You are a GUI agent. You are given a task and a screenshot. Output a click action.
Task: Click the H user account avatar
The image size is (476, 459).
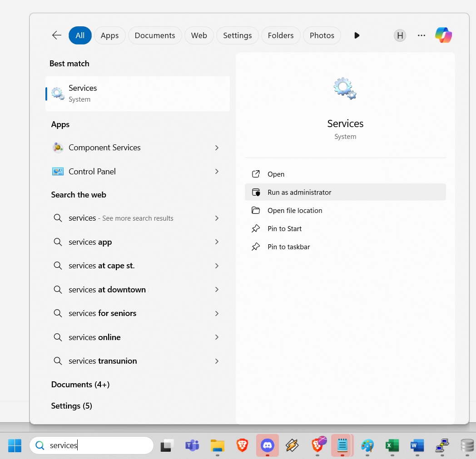(x=400, y=35)
